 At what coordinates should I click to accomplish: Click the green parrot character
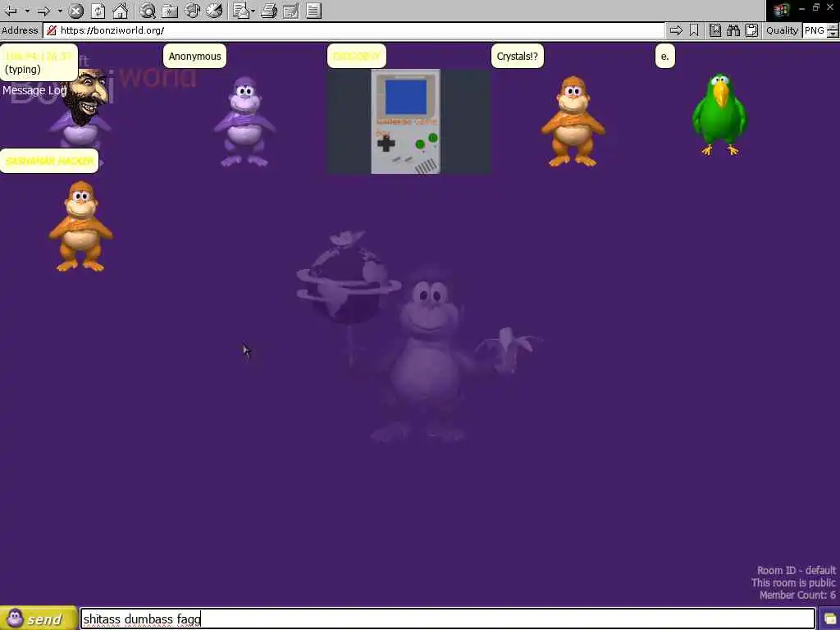pyautogui.click(x=719, y=115)
